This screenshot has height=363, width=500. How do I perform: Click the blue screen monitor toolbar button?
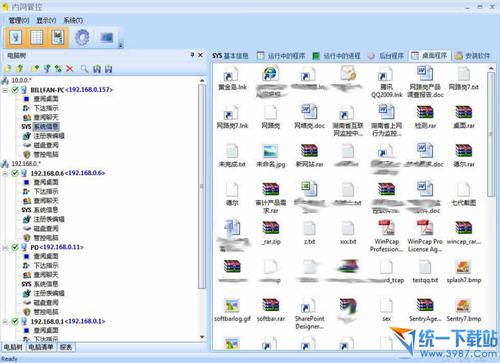coord(107,37)
